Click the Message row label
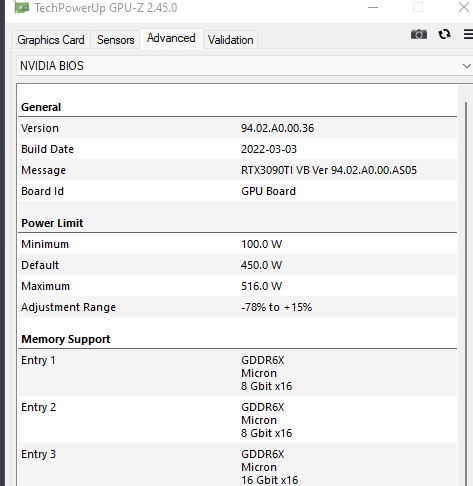Image resolution: width=473 pixels, height=486 pixels. pyautogui.click(x=43, y=170)
